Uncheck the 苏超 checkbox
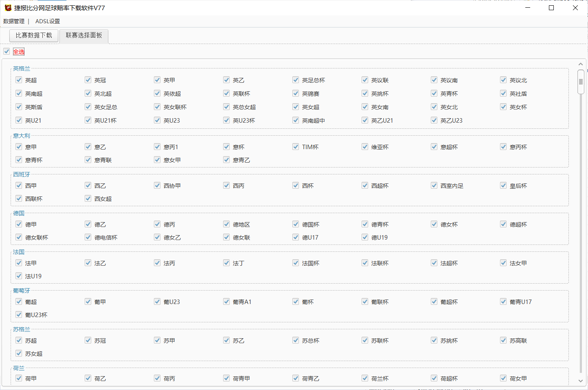The image size is (588, 390). coord(19,340)
